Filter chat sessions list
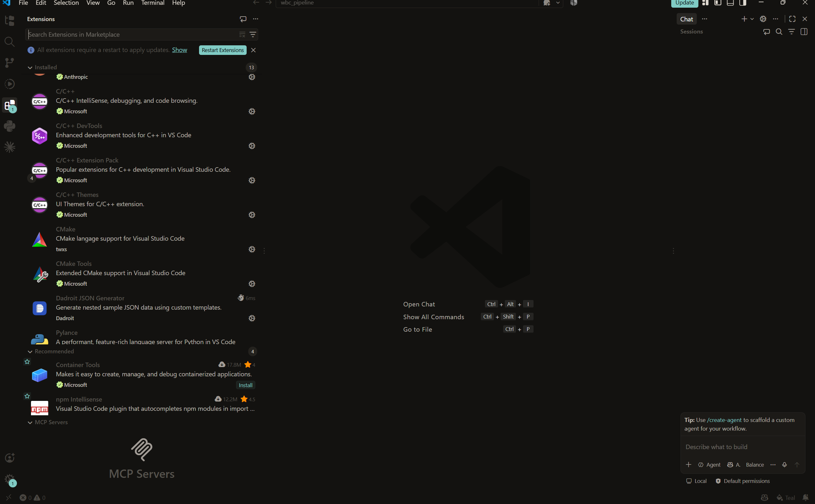The width and height of the screenshot is (815, 504). [x=791, y=32]
